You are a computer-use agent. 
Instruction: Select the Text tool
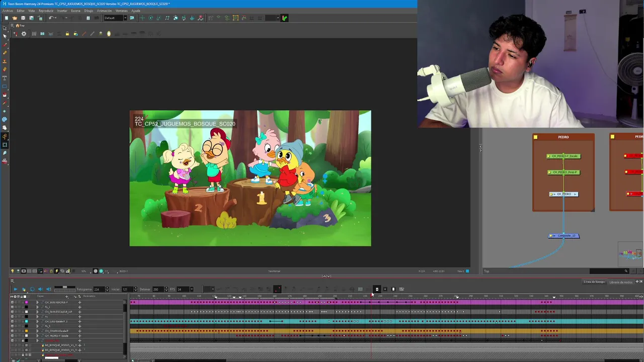[5, 78]
